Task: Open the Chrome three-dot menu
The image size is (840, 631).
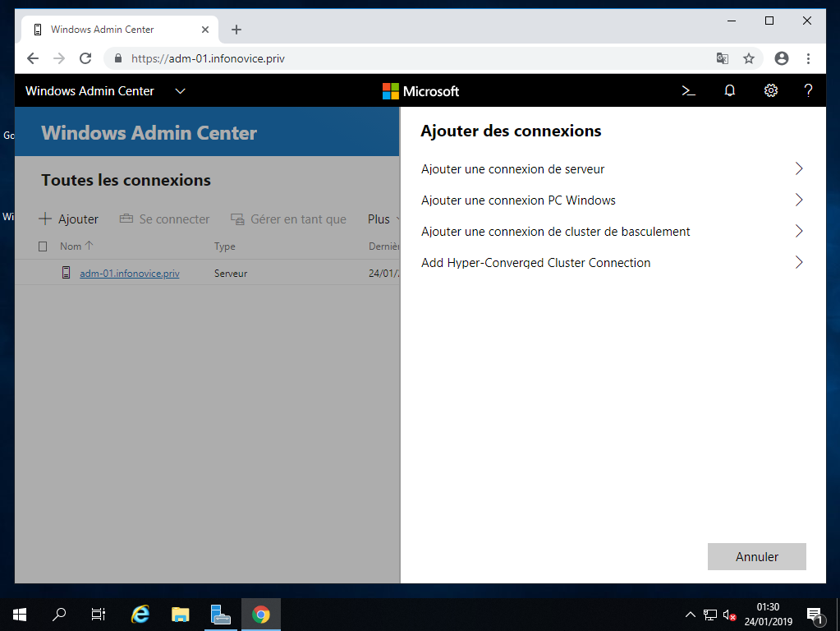Action: 809,58
